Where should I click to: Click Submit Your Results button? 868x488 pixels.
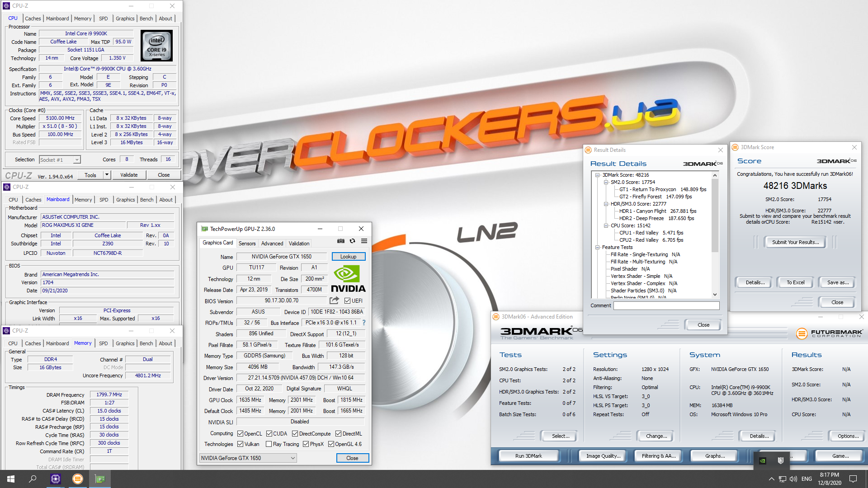(x=795, y=242)
